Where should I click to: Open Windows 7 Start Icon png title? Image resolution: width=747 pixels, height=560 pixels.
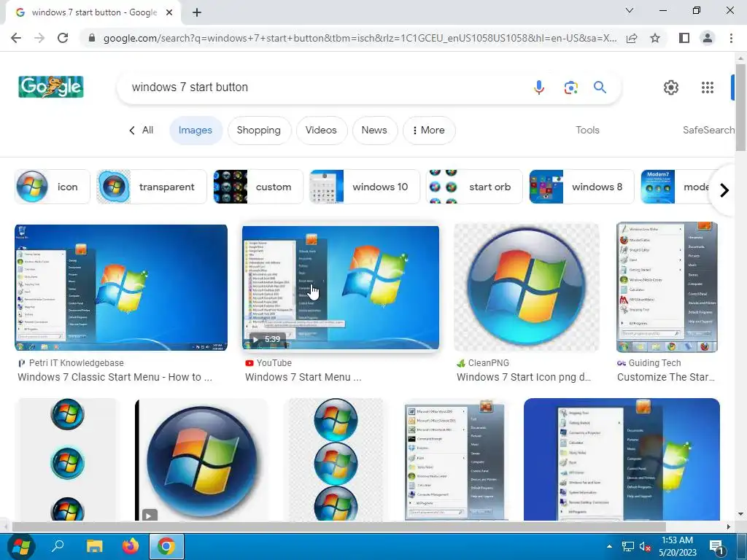524,377
